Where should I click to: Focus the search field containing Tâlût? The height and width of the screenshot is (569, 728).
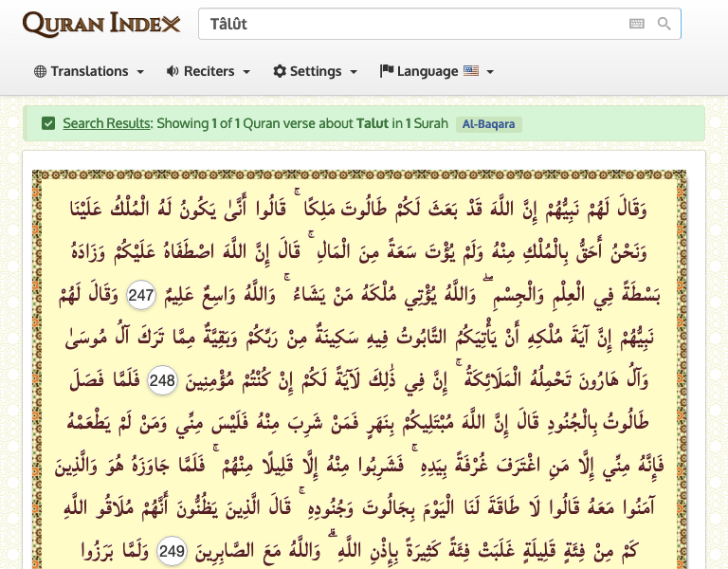(x=408, y=24)
